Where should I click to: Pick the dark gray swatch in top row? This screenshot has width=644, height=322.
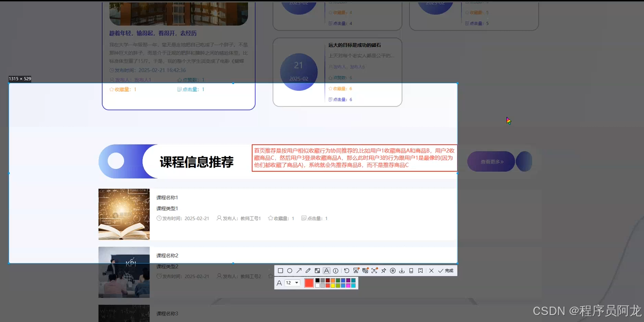[x=323, y=280]
